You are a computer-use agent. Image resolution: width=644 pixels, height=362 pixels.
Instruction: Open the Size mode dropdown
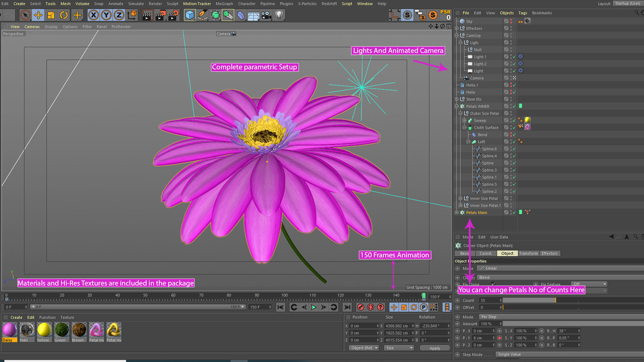coord(399,348)
